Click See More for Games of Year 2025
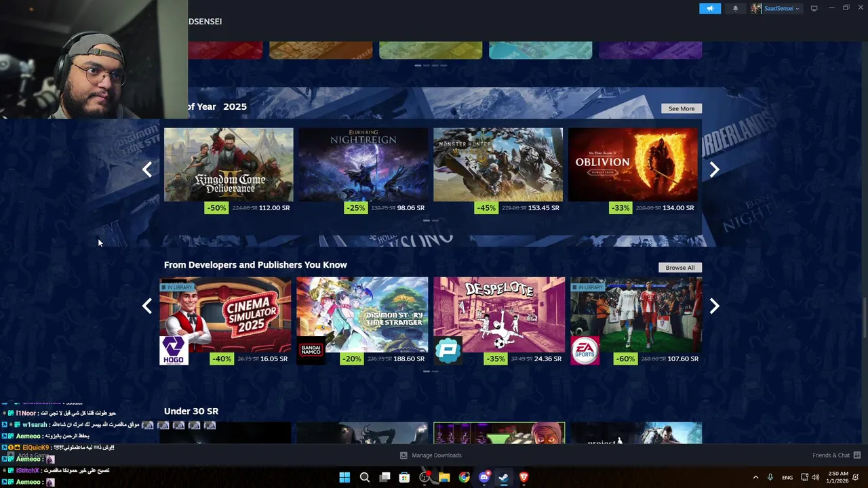868x488 pixels. [x=682, y=108]
